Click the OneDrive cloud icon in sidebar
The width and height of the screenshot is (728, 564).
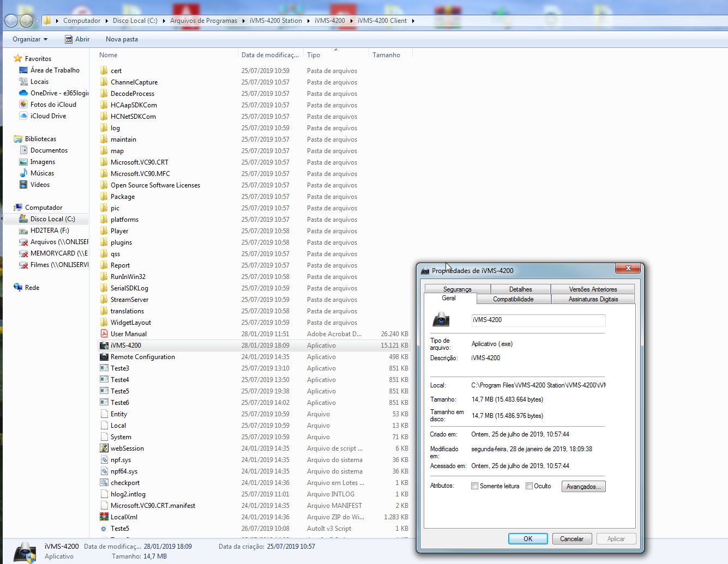23,93
